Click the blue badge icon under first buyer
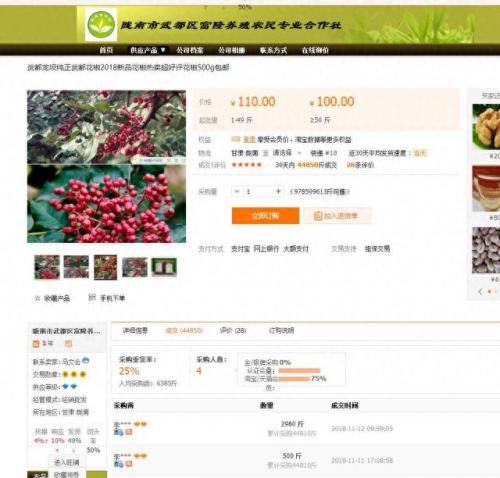Viewport: 500px width, 478px height. pyautogui.click(x=119, y=432)
